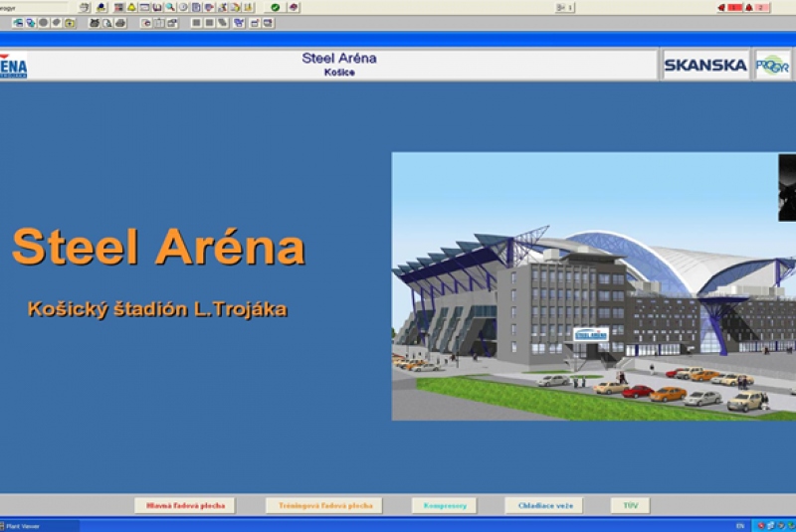Open the Tréningová ľadová plocha screen

[x=324, y=505]
